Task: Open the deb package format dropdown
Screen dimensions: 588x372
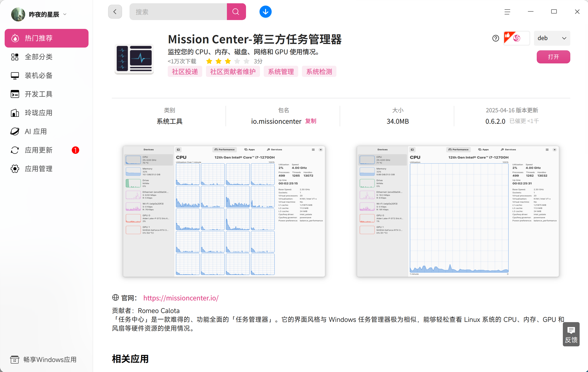Action: pyautogui.click(x=552, y=38)
